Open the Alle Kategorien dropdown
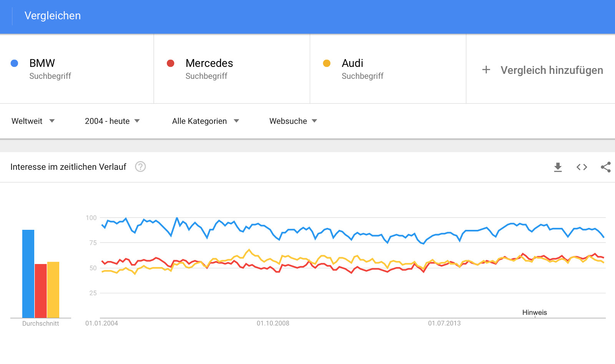This screenshot has height=364, width=615. [x=205, y=121]
